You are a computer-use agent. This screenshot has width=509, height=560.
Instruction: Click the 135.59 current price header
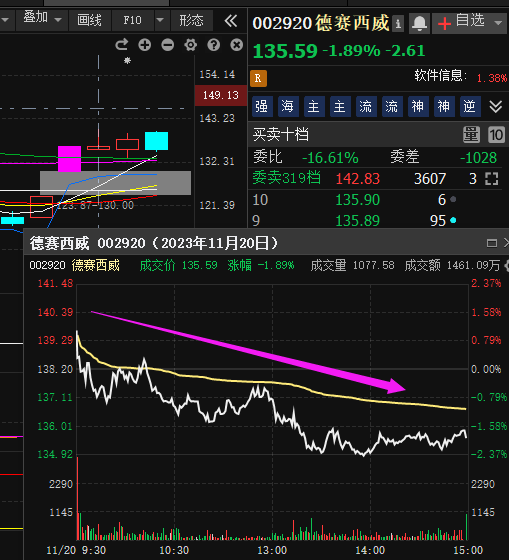coord(285,51)
